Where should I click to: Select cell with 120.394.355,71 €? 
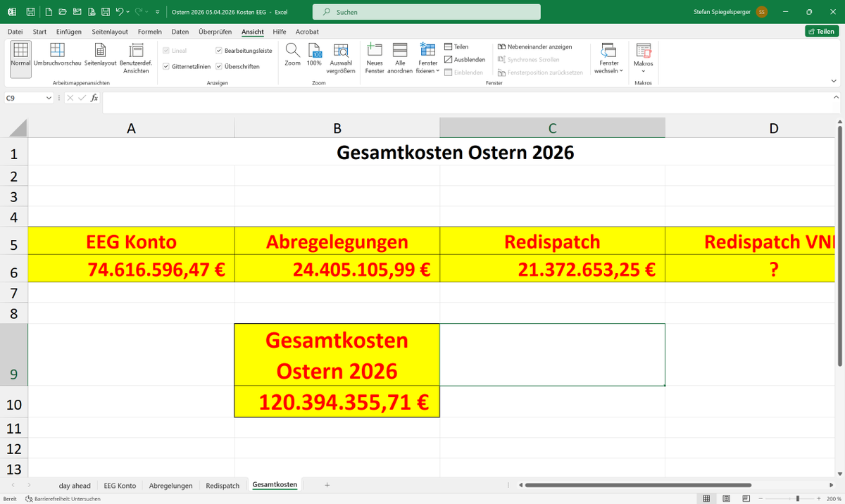[337, 402]
